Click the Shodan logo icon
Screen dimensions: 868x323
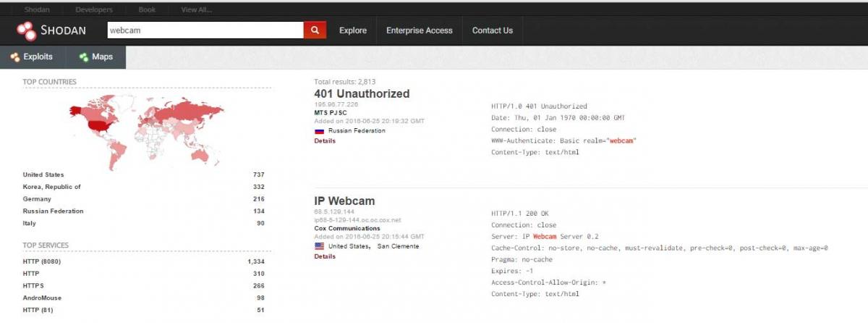point(27,30)
